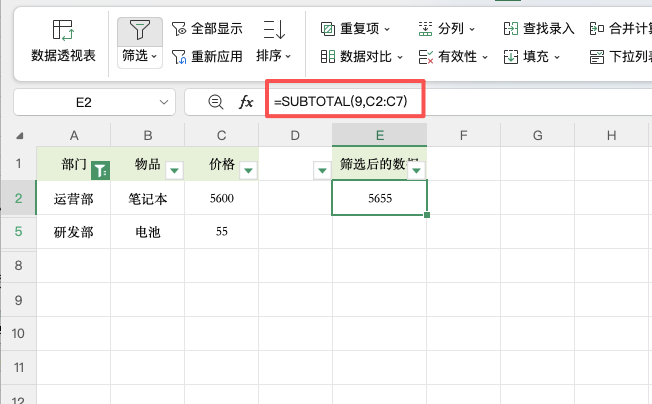Select column A header

coord(74,135)
